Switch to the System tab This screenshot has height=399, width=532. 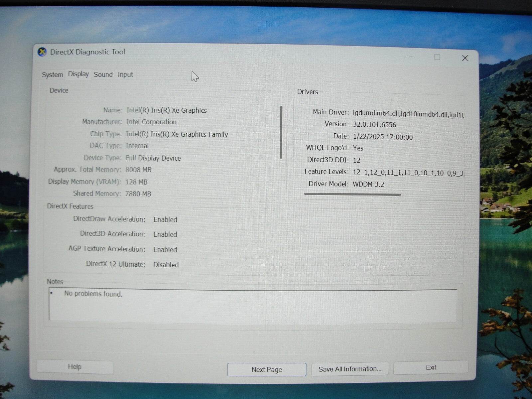52,74
